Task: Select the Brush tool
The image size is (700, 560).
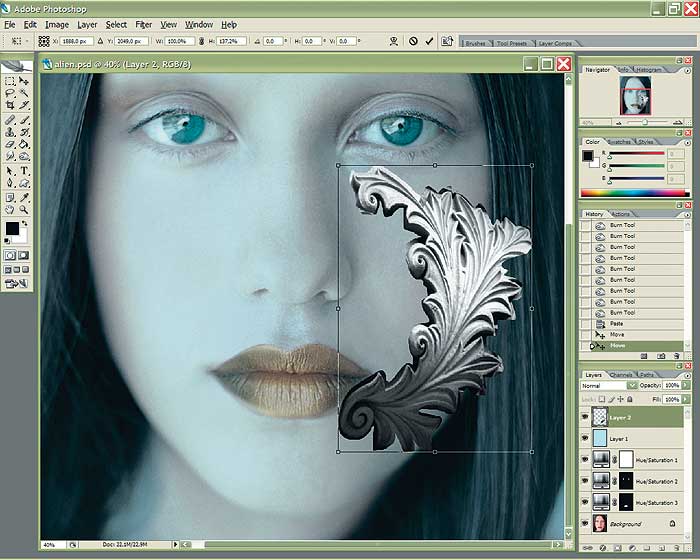Action: point(24,120)
